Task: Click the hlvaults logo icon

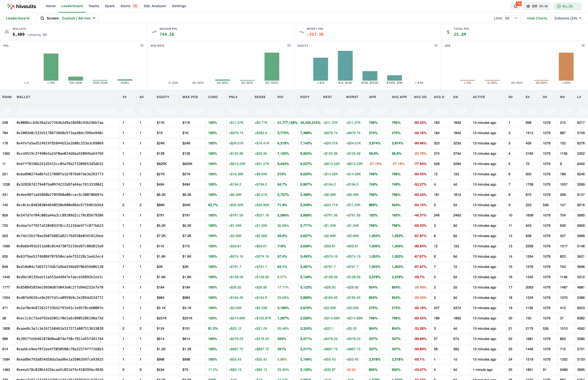Action: 11,6
